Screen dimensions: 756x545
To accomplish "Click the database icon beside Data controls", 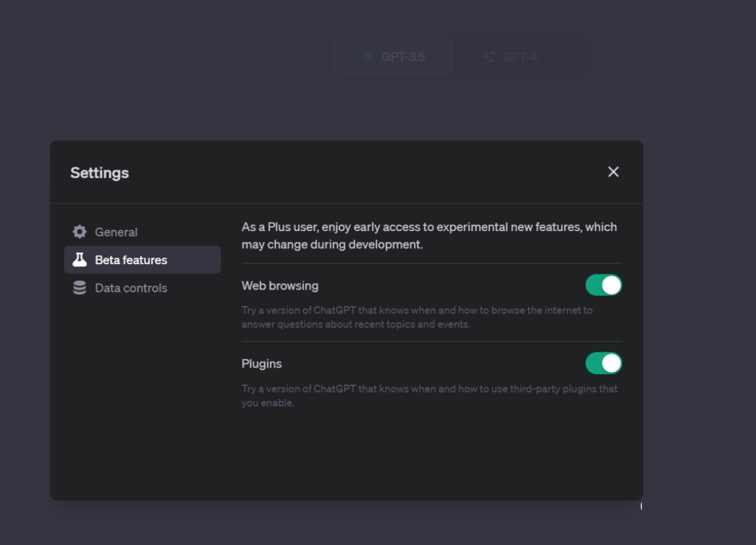I will click(x=80, y=288).
